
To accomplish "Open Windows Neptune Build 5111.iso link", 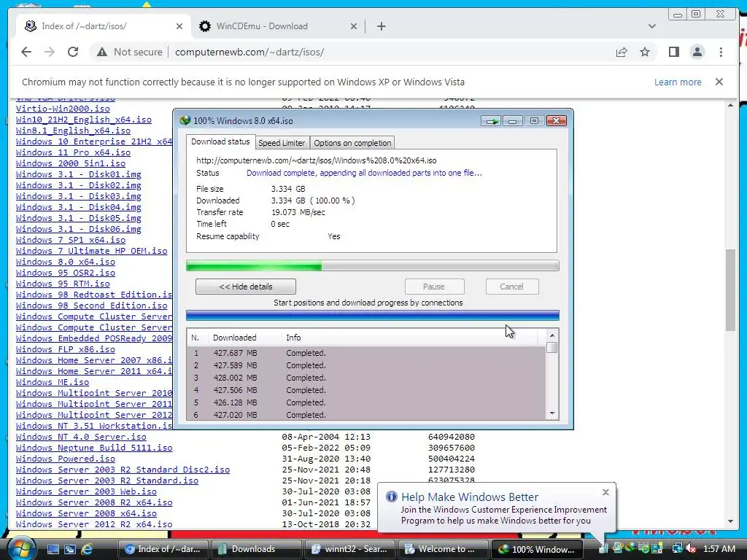I will click(94, 448).
